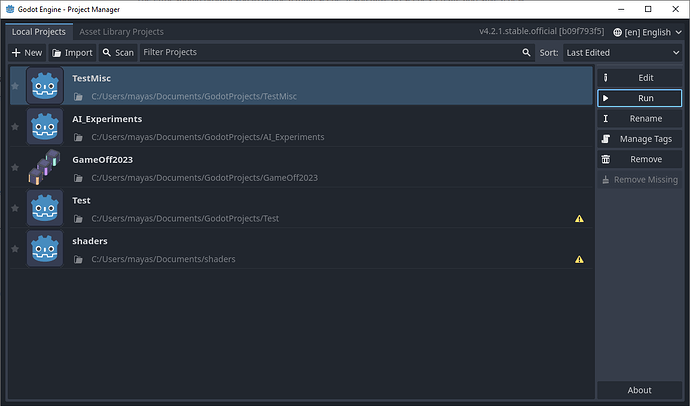The image size is (690, 406).
Task: Run the selected project
Action: pyautogui.click(x=639, y=98)
